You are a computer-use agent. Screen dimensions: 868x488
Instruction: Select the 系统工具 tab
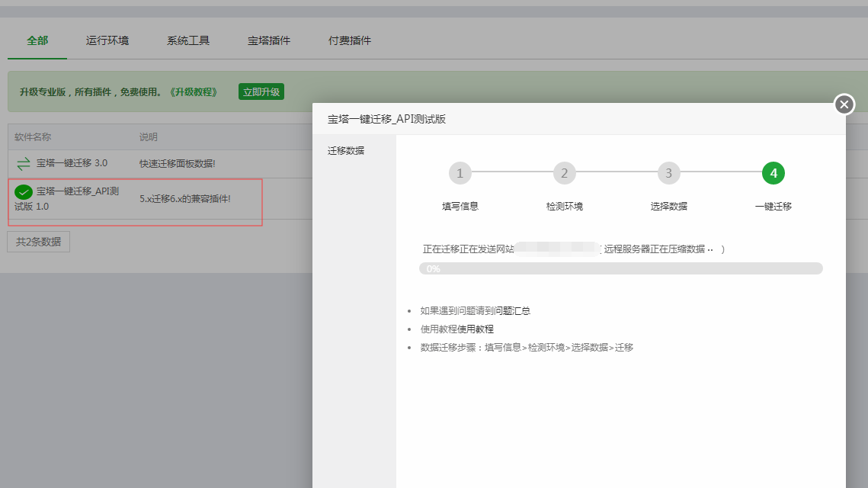point(188,40)
